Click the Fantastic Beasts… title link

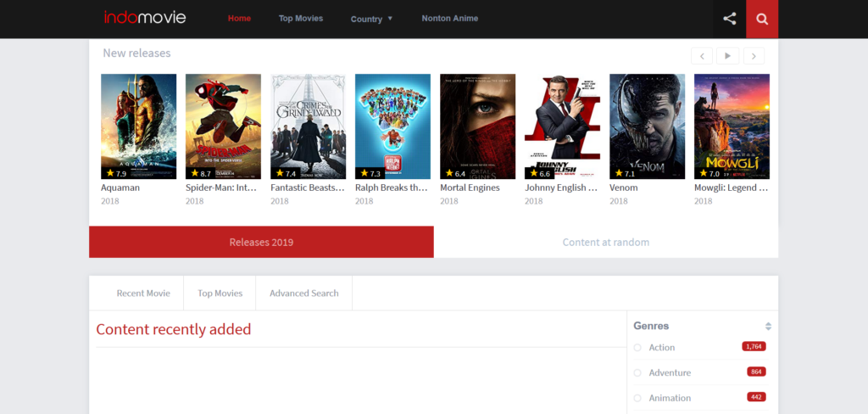point(308,187)
